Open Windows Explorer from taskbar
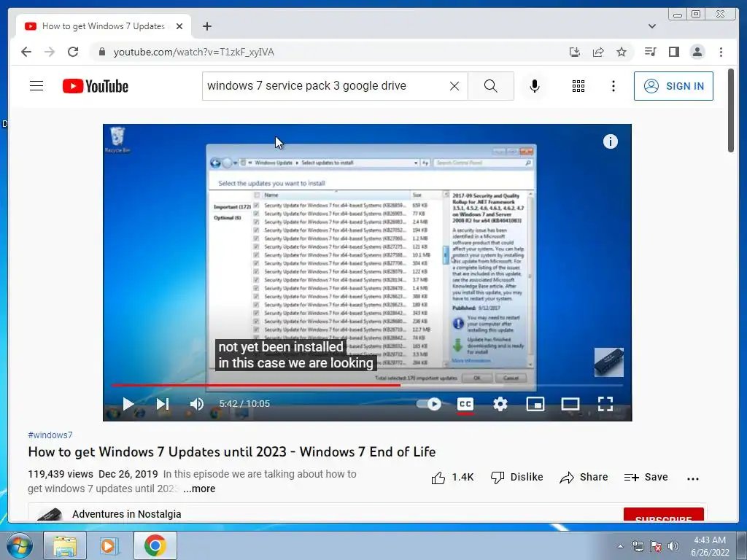 point(65,545)
